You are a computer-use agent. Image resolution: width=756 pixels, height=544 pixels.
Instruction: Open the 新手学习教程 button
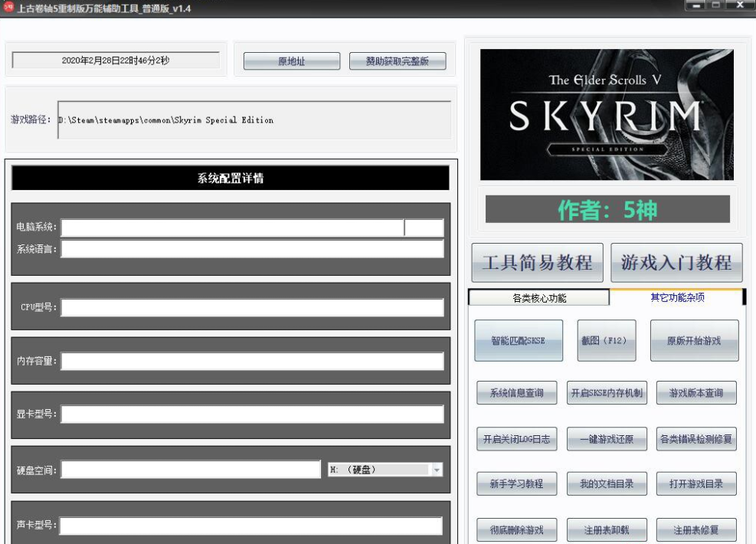point(517,483)
